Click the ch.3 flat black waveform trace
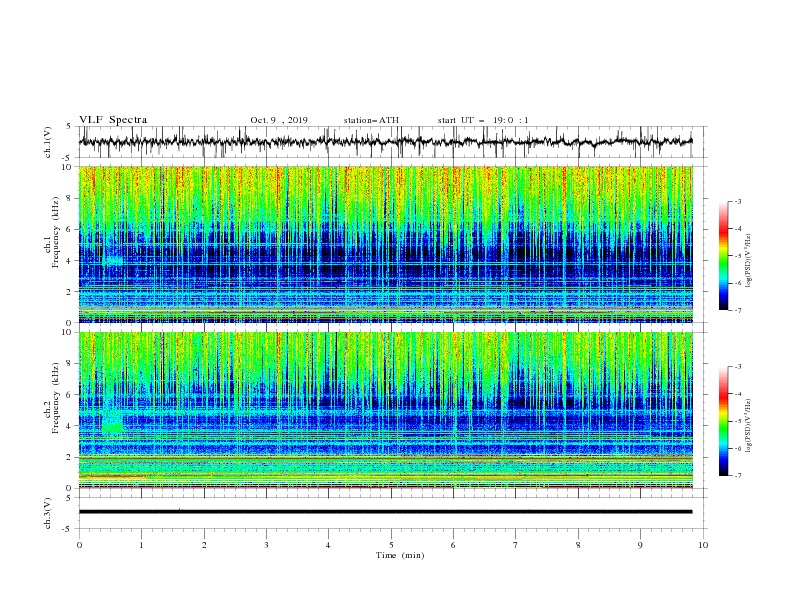 tap(385, 512)
